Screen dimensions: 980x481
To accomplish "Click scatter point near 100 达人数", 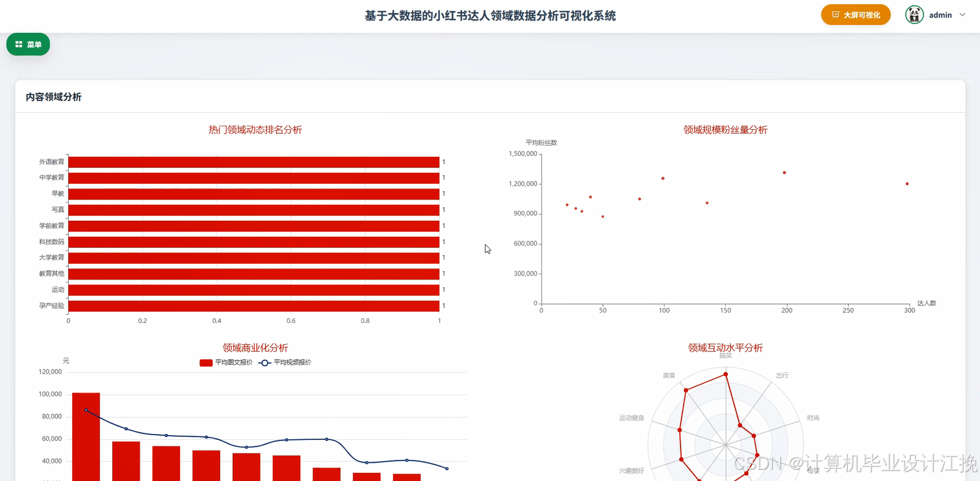I will (x=663, y=179).
